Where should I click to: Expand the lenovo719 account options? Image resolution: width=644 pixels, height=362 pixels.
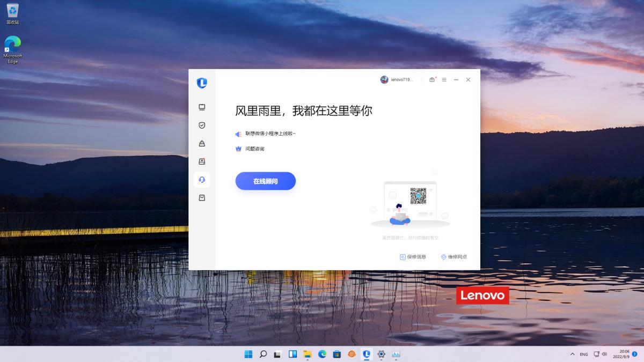coord(397,79)
